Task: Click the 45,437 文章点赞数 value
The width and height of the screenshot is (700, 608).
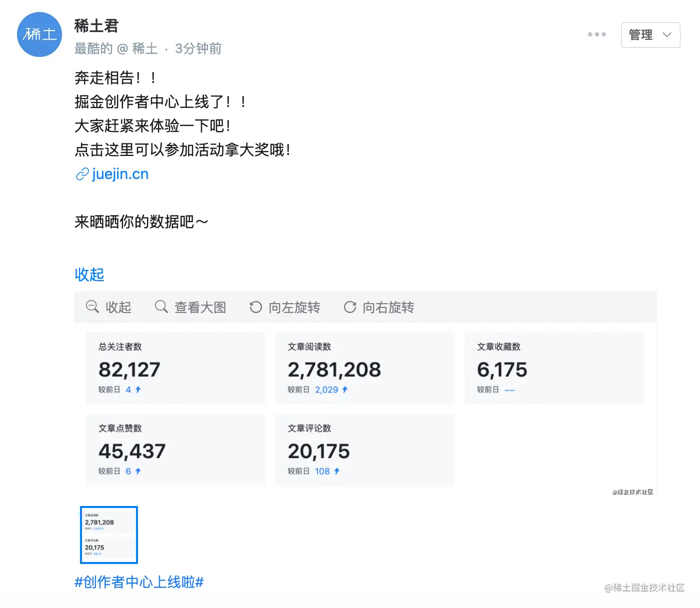Action: 132,451
